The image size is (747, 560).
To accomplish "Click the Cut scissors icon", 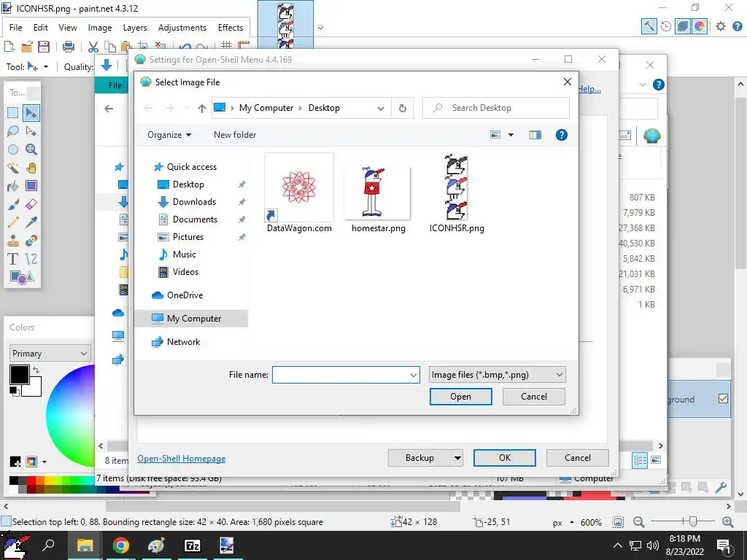I will coord(93,46).
